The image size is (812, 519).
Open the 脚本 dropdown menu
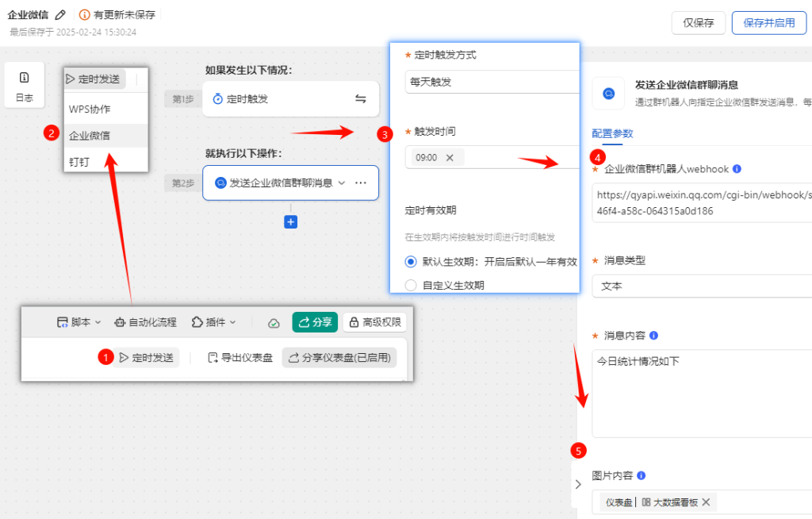point(79,322)
